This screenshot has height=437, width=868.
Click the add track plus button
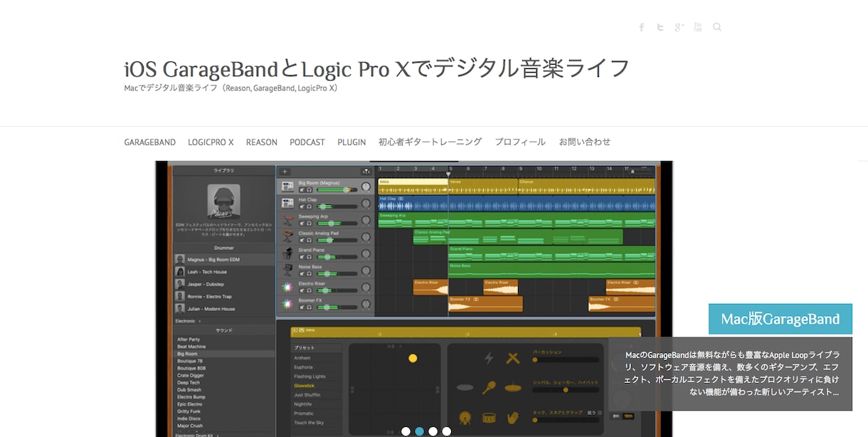pyautogui.click(x=285, y=172)
